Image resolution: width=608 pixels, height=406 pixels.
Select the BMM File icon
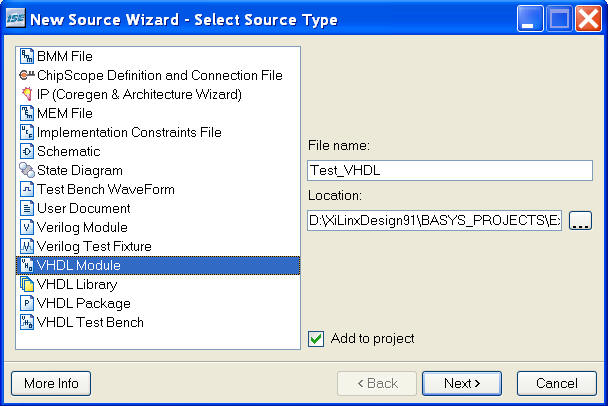pos(27,56)
